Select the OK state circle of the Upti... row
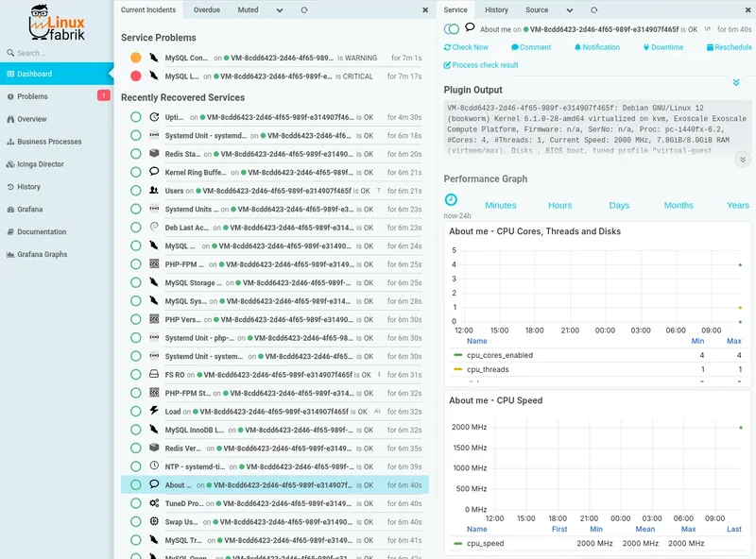This screenshot has width=756, height=559. [x=136, y=117]
